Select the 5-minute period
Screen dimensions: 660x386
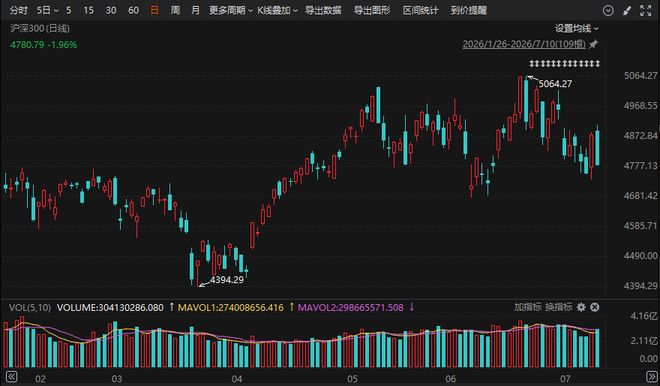[69, 11]
